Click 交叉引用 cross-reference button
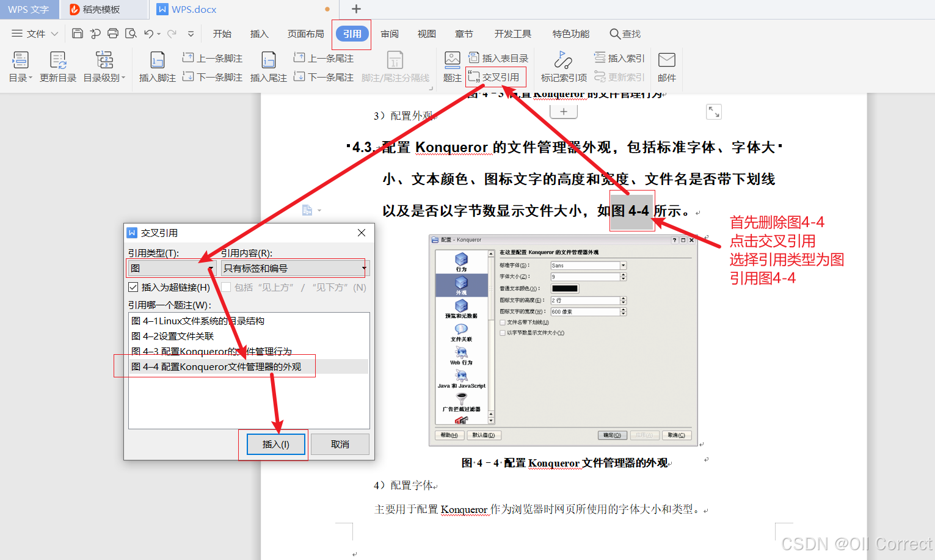The height and width of the screenshot is (560, 935). [494, 77]
